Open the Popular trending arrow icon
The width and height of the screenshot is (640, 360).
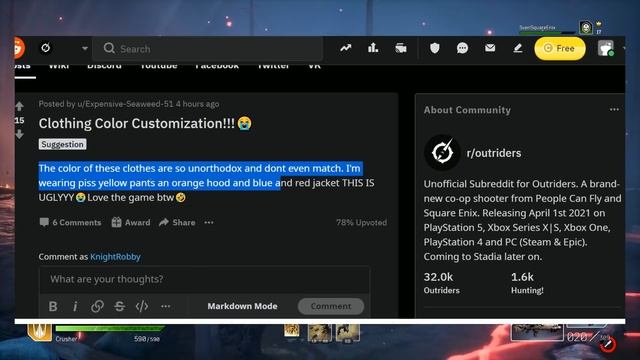pyautogui.click(x=346, y=48)
